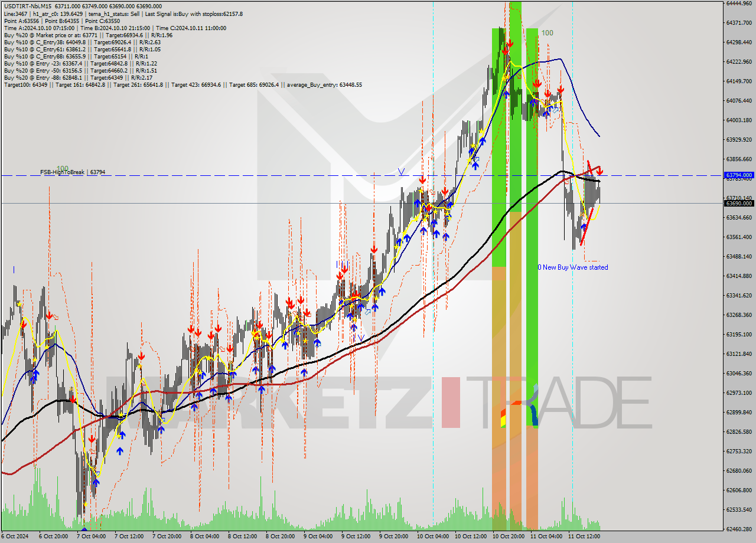Click the 62753.320 price axis label
The height and width of the screenshot is (543, 756).
[x=739, y=451]
